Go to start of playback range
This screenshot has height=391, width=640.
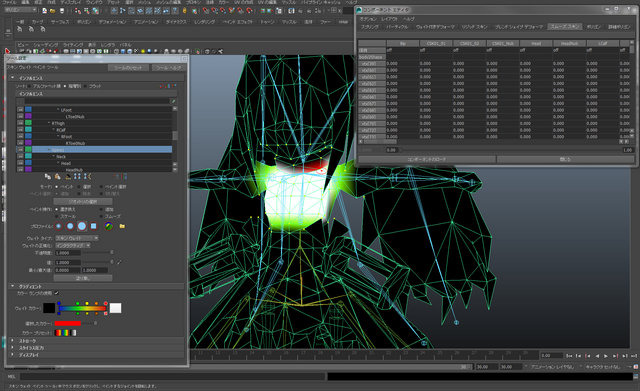tap(569, 356)
